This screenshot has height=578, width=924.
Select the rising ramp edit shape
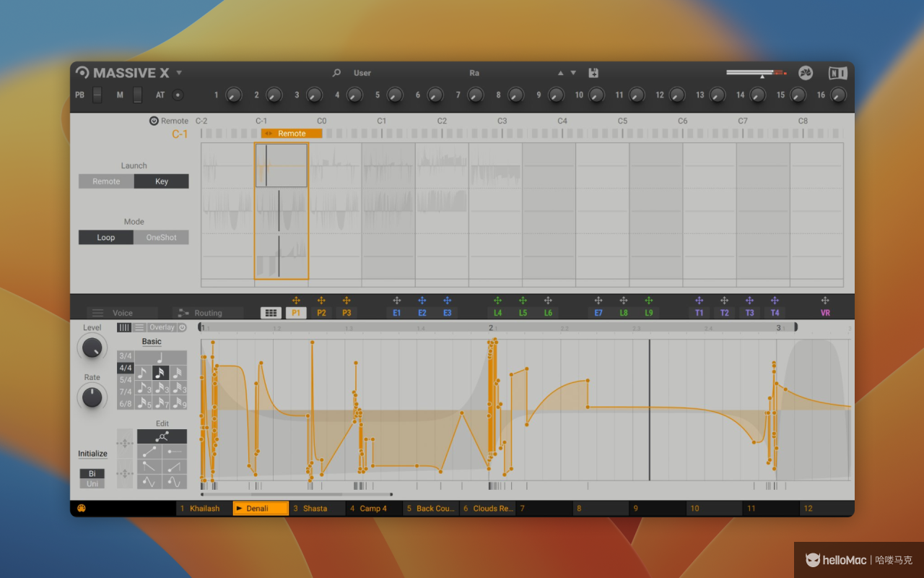click(175, 466)
